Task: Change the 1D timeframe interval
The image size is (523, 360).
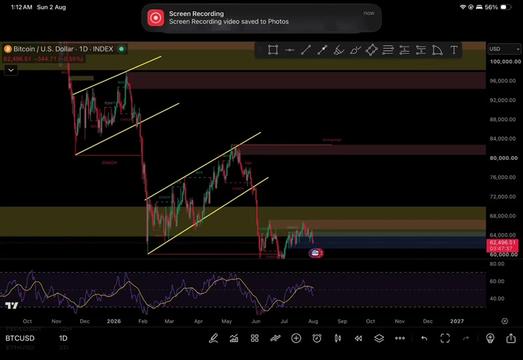Action: [x=63, y=338]
